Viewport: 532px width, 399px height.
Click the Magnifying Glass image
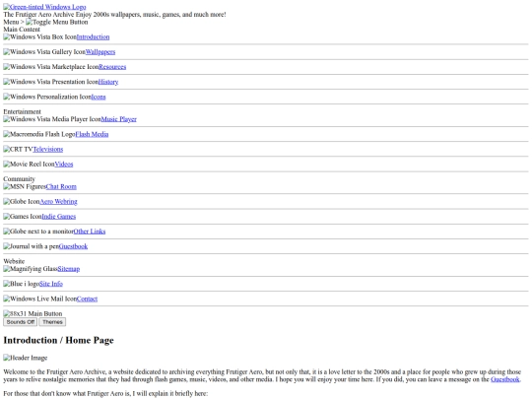pos(31,269)
